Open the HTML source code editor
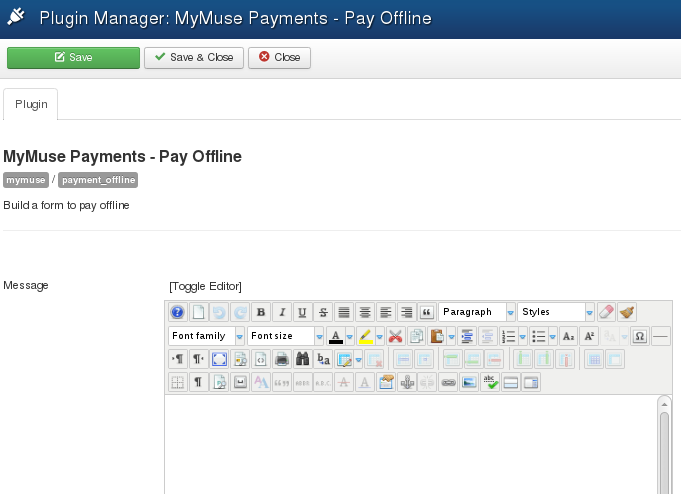The width and height of the screenshot is (681, 494). tap(261, 359)
